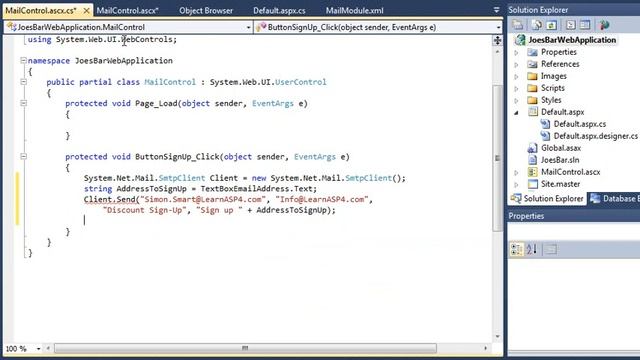
Task: Click the Properties icon in Solution Explorer toolbar
Action: click(x=518, y=25)
